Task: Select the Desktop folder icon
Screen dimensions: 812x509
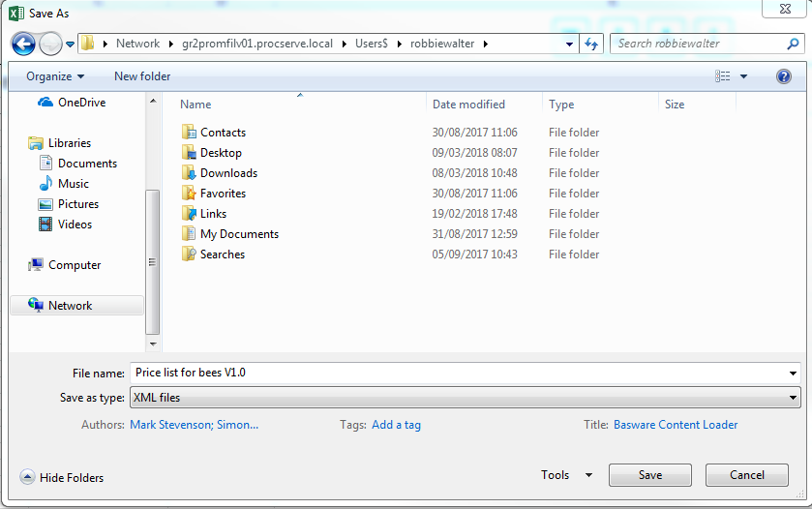Action: (x=189, y=153)
